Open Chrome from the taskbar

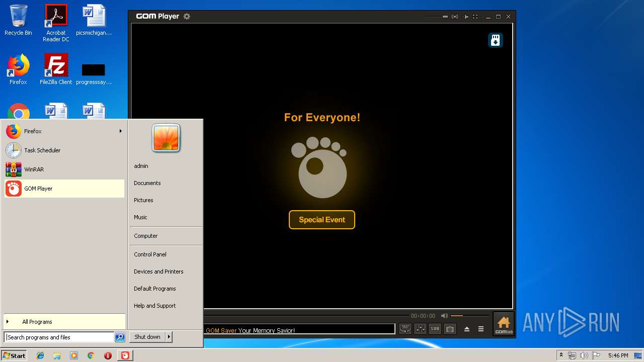(x=91, y=355)
